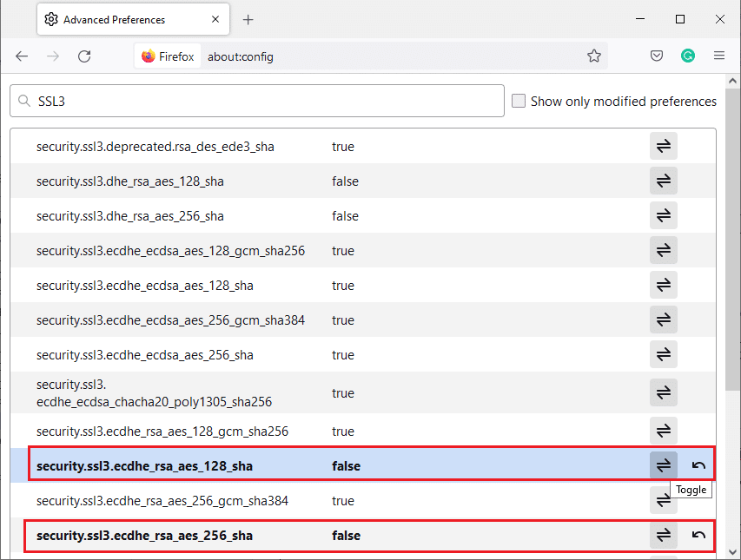Reset security.ssl3.ecdhe_rsa_aes_256_sha to default
741x560 pixels.
(x=698, y=535)
